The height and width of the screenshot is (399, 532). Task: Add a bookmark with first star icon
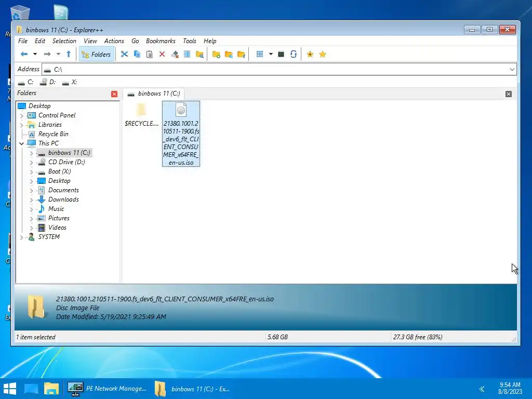(x=310, y=54)
